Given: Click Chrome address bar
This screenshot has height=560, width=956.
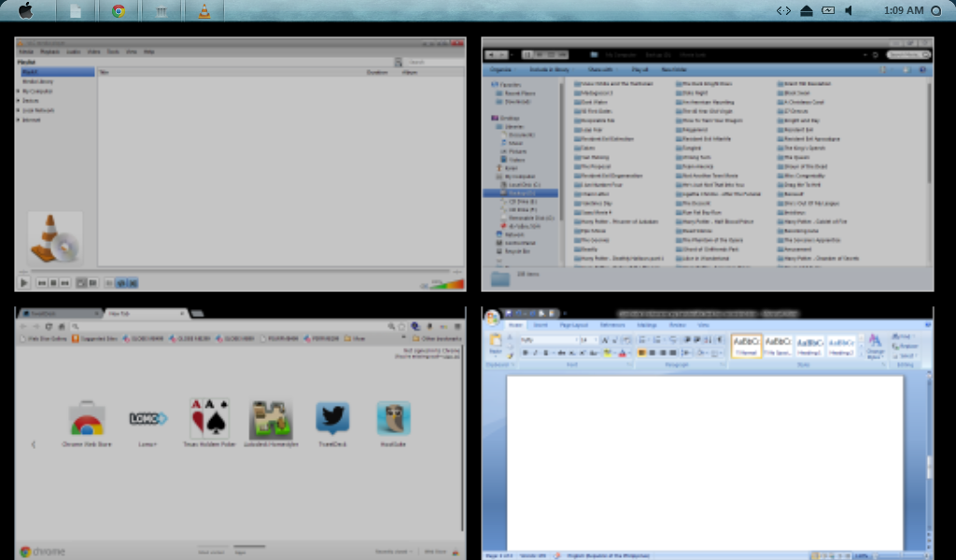Looking at the screenshot, I should pos(232,327).
